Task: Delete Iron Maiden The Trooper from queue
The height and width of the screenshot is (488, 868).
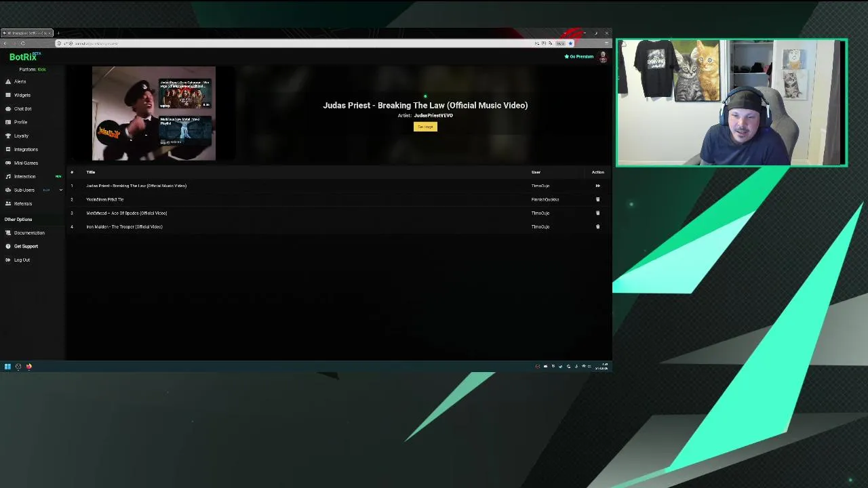Action: (597, 226)
